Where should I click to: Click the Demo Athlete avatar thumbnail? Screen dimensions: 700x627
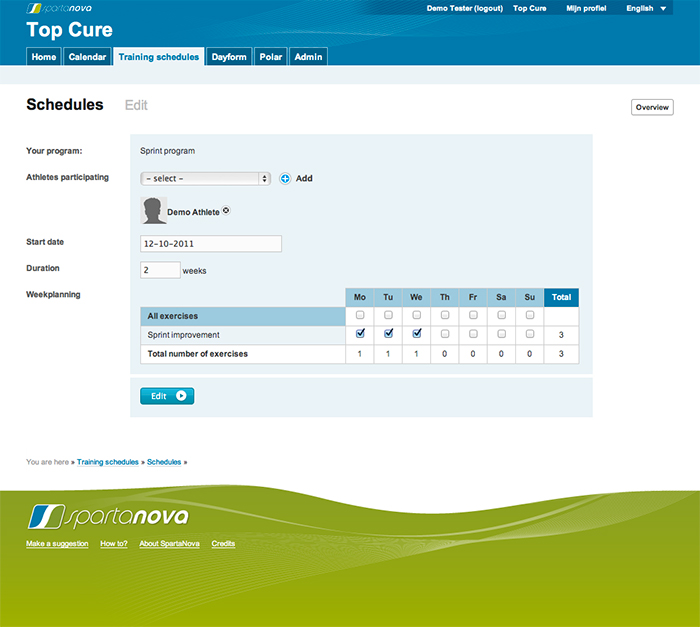[x=154, y=210]
